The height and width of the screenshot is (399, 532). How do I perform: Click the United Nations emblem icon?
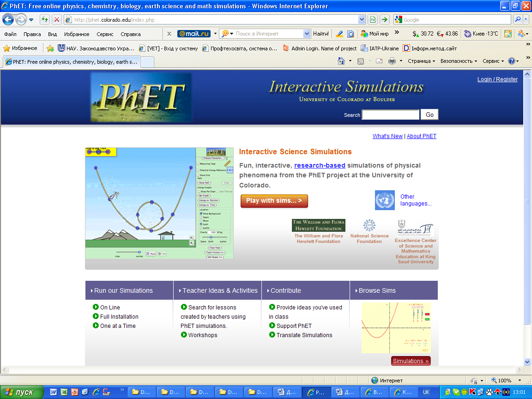pyautogui.click(x=385, y=200)
